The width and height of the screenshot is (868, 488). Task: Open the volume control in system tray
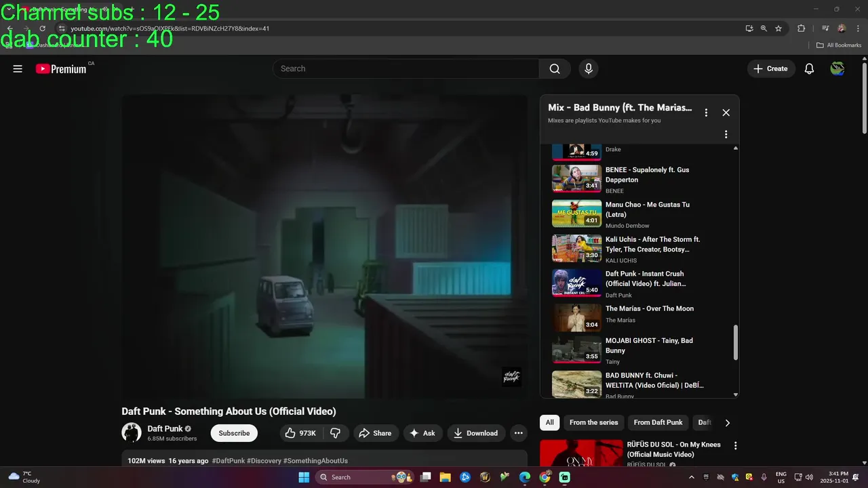[809, 477]
